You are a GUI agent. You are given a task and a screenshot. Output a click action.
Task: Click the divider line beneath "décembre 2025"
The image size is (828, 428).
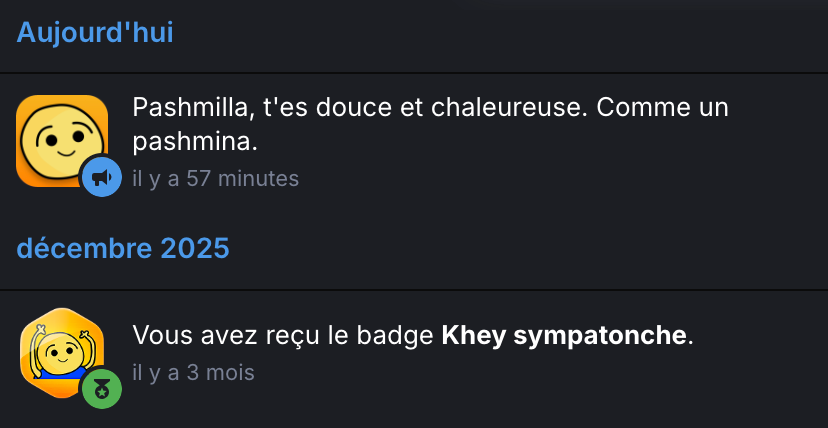[x=414, y=290]
